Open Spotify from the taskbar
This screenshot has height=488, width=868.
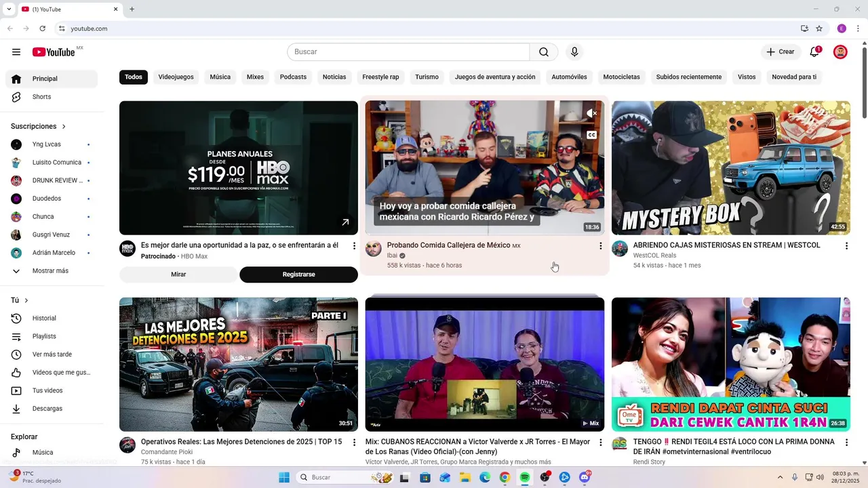[x=525, y=478]
